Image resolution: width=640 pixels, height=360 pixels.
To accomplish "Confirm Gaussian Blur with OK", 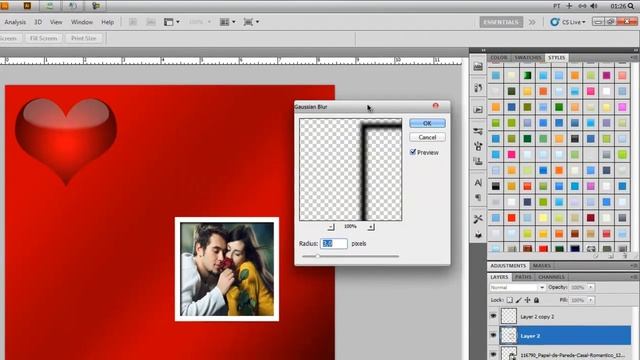I will coord(427,123).
